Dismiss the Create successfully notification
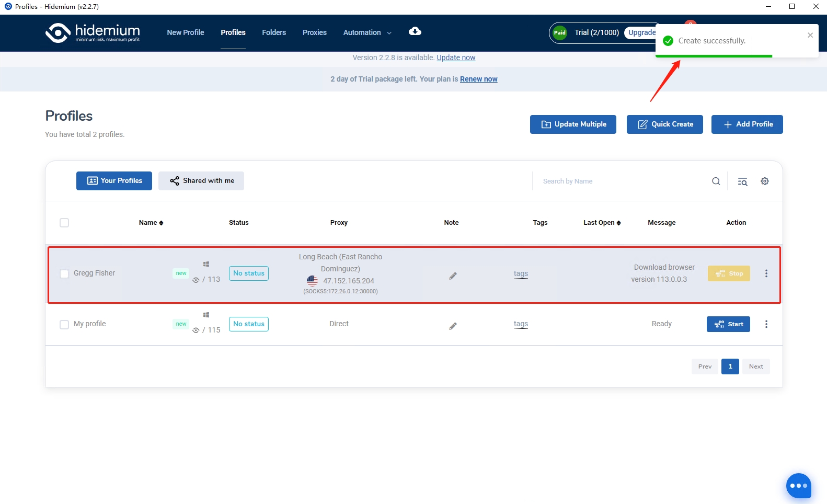Viewport: 827px width, 504px height. click(810, 36)
